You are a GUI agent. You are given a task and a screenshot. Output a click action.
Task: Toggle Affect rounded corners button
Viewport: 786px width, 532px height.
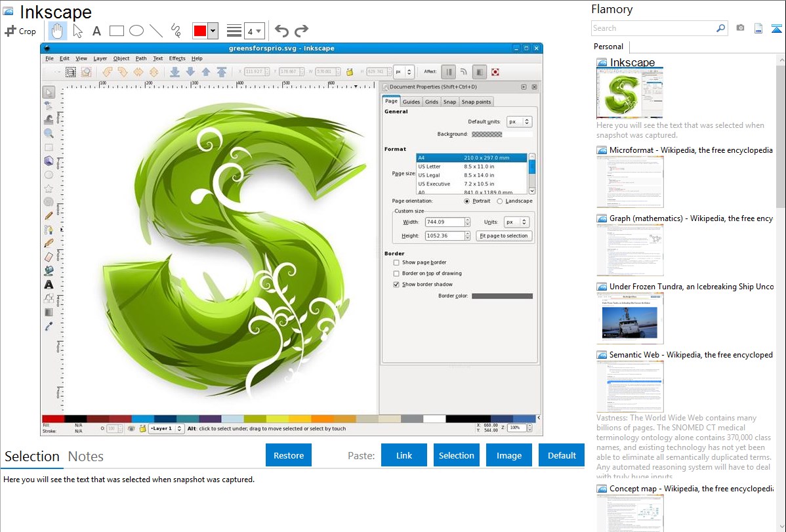464,72
